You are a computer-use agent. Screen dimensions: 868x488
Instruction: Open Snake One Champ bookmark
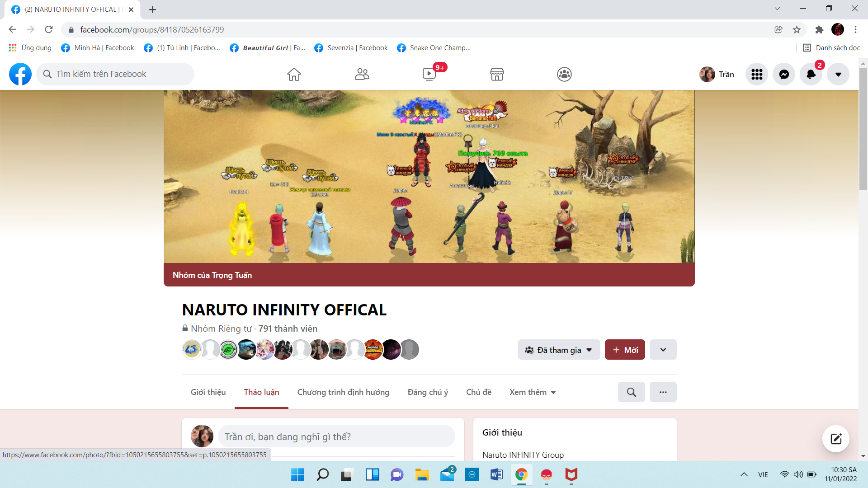[x=434, y=48]
